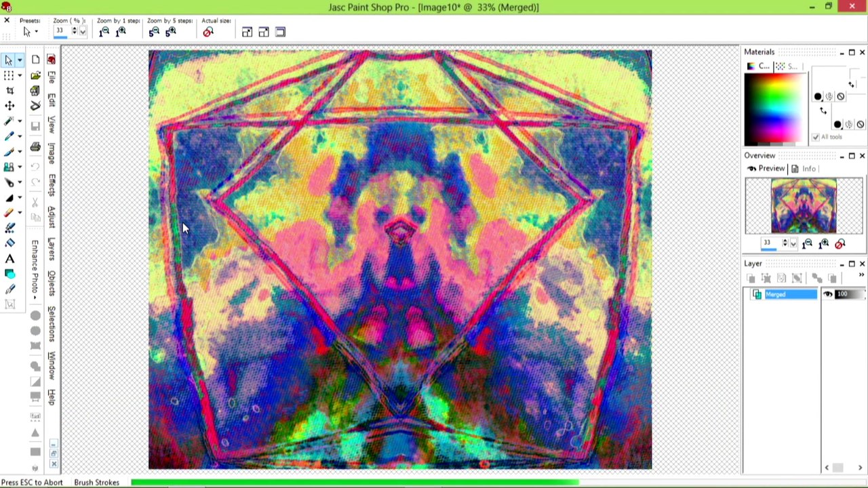Select the Magic Wand tool
Screen dimensions: 868x488
coord(8,121)
